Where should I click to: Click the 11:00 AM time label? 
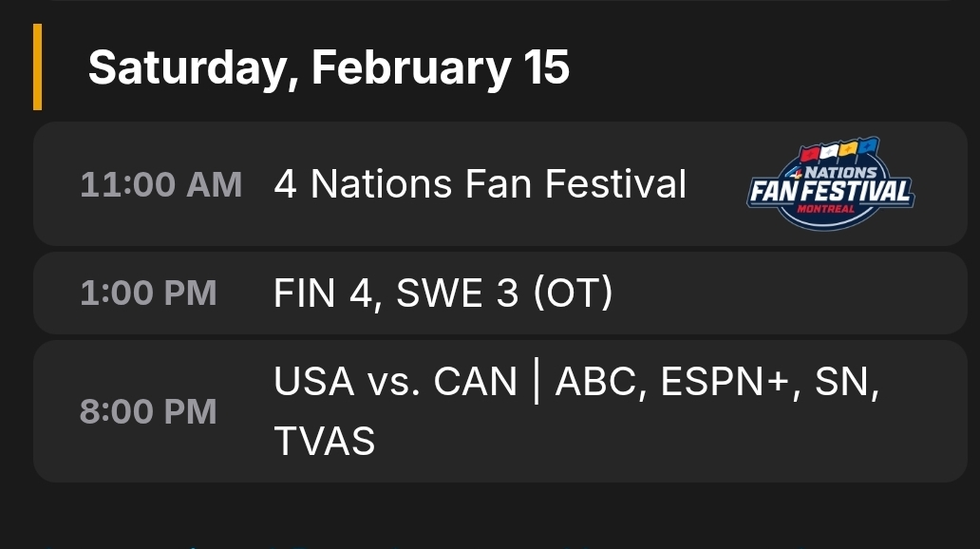[160, 184]
